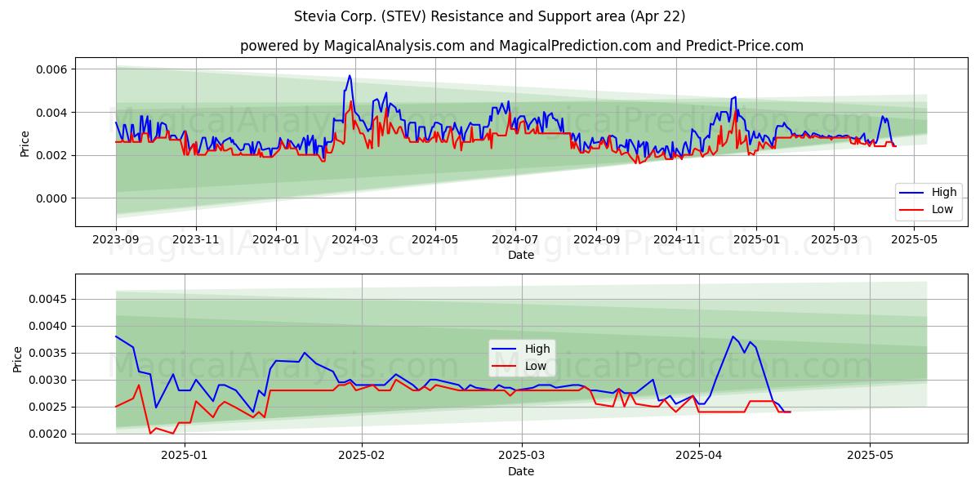Click the '2024-09' x-axis label in the top chart

coord(595,240)
